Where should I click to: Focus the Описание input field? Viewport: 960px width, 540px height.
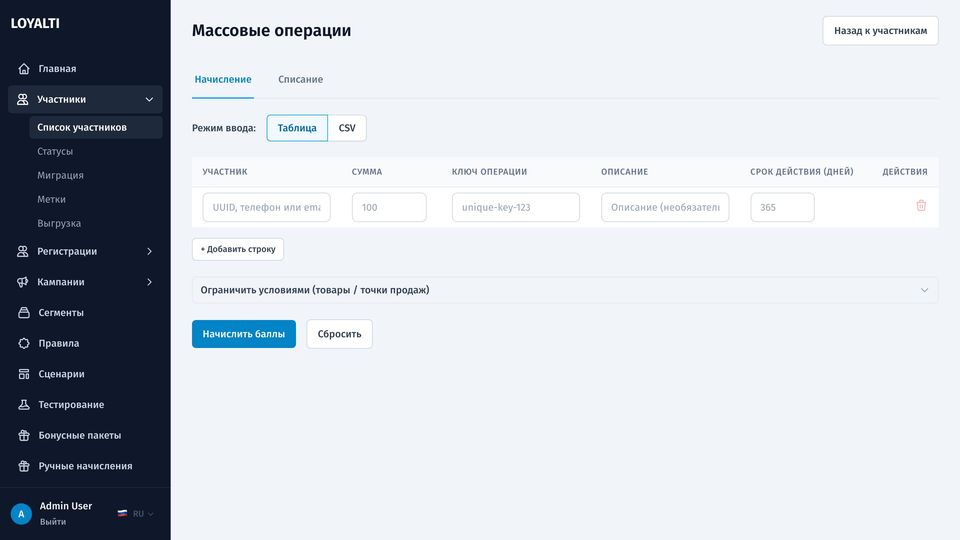point(665,207)
